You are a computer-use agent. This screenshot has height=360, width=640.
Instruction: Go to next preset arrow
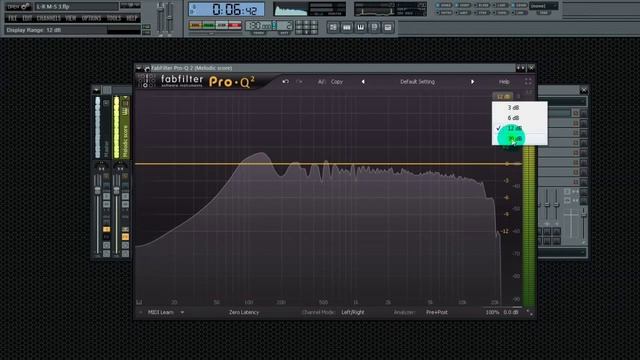tap(472, 82)
